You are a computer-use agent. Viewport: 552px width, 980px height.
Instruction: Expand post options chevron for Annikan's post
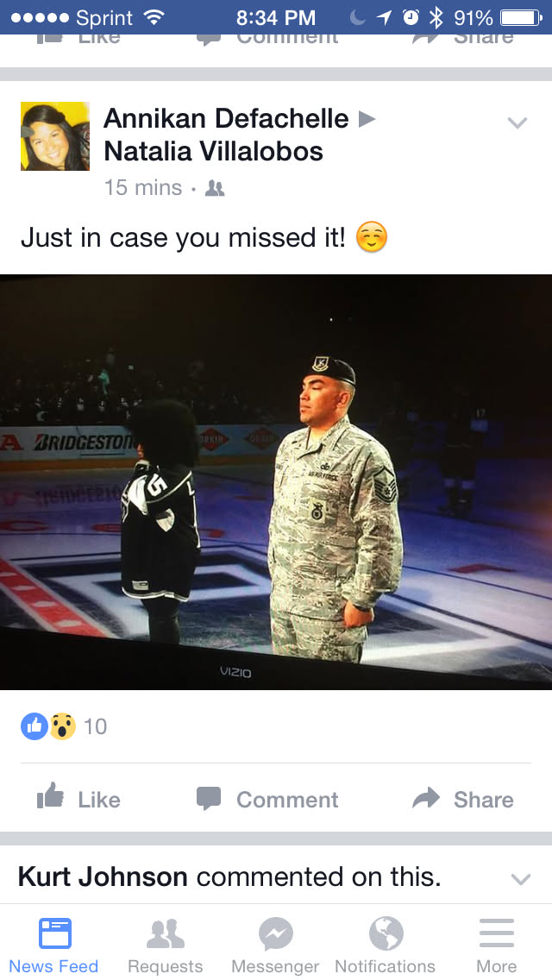click(x=517, y=122)
